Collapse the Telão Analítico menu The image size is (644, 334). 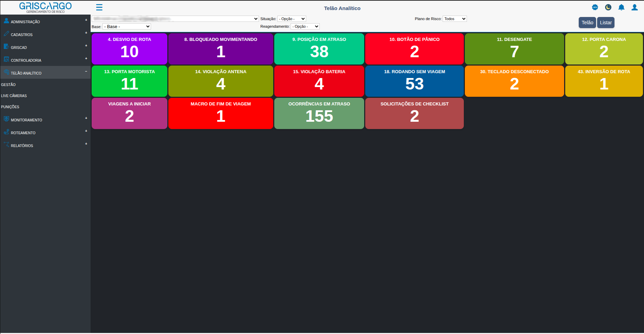point(86,71)
